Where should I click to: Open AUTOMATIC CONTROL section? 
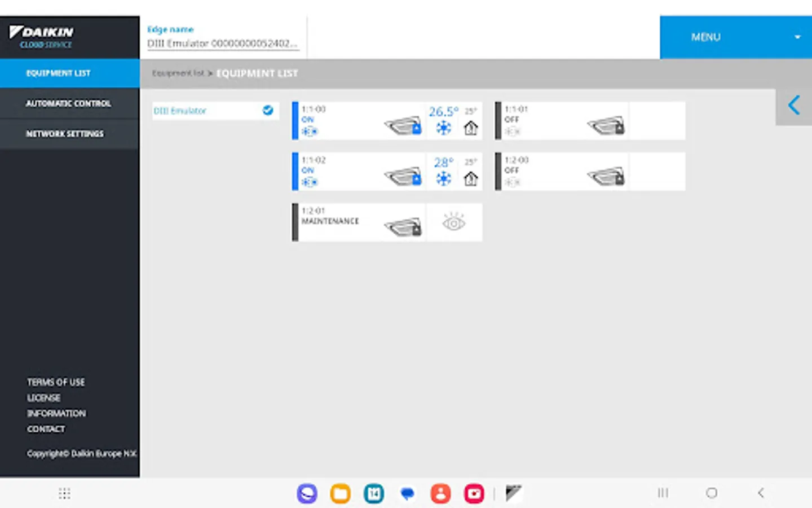[69, 104]
